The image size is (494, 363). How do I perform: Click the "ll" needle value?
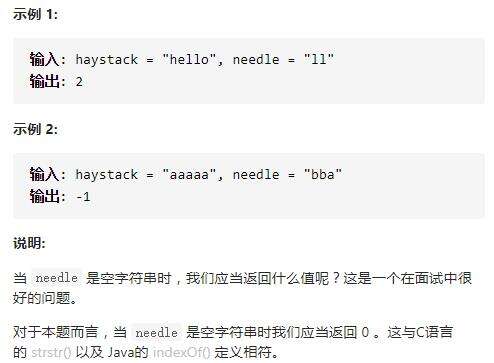[x=319, y=59]
